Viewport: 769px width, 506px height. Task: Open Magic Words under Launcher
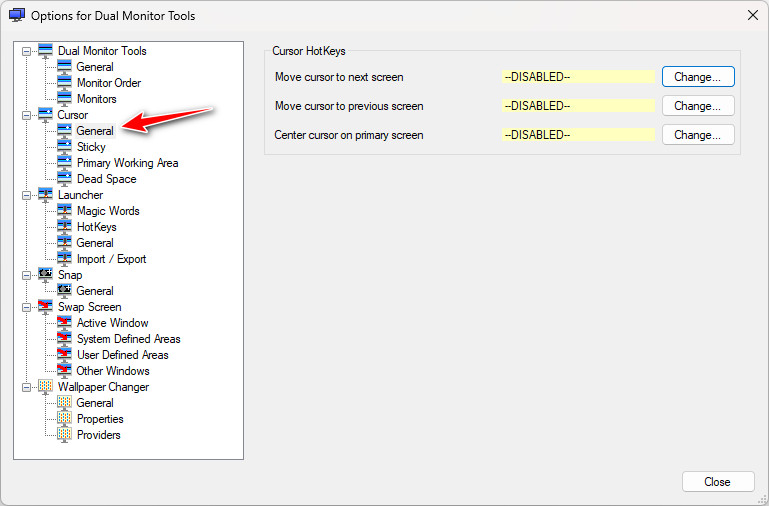(x=108, y=211)
